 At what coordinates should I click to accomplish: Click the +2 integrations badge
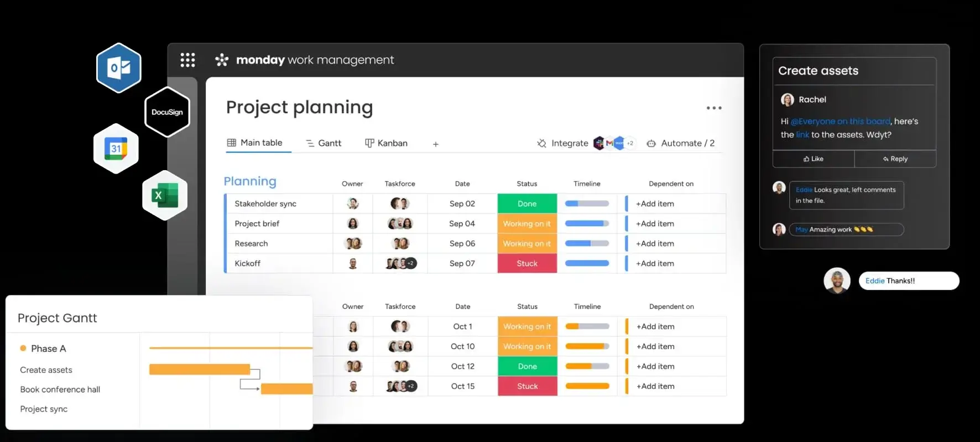pyautogui.click(x=630, y=143)
